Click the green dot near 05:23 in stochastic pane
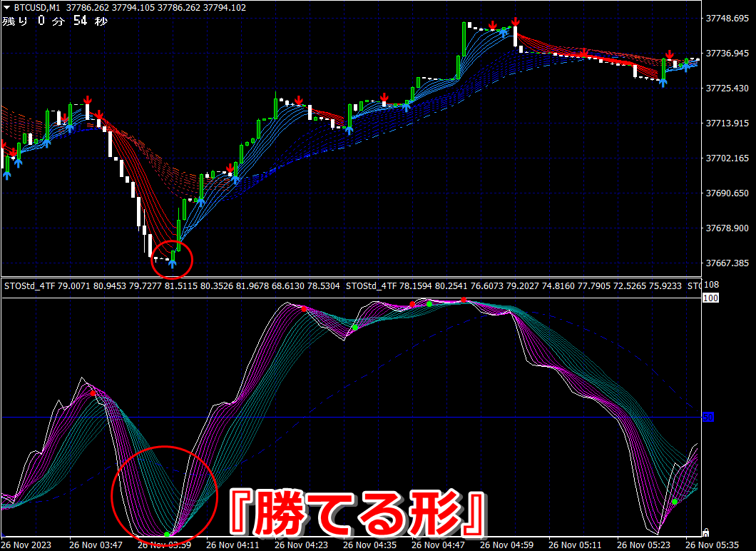The width and height of the screenshot is (756, 551). point(675,502)
